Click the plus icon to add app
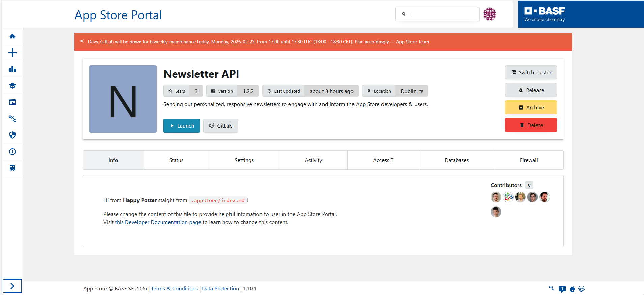644x295 pixels. [12, 53]
